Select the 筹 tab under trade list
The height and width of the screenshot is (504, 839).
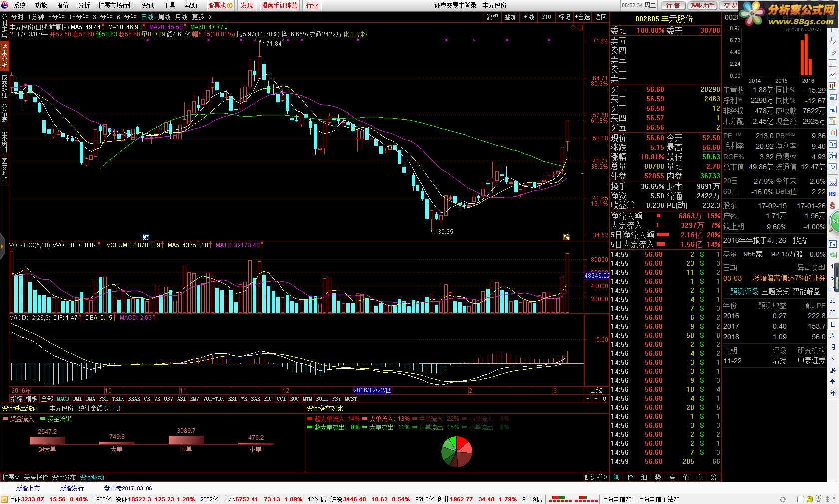point(714,477)
